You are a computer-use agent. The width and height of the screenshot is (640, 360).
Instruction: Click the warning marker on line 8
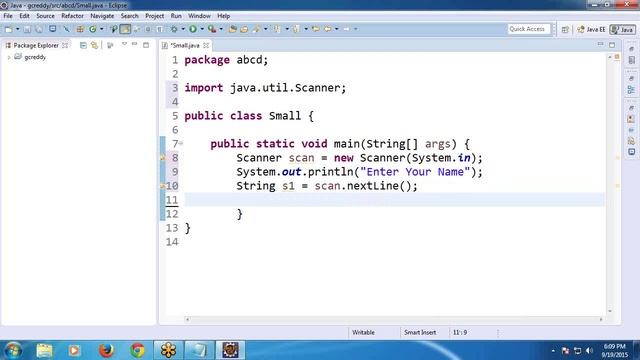[162, 158]
